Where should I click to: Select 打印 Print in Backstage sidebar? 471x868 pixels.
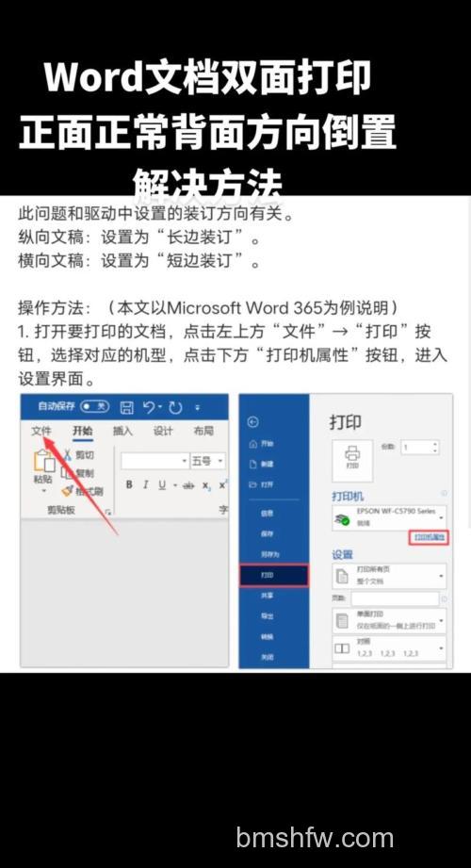pos(274,575)
